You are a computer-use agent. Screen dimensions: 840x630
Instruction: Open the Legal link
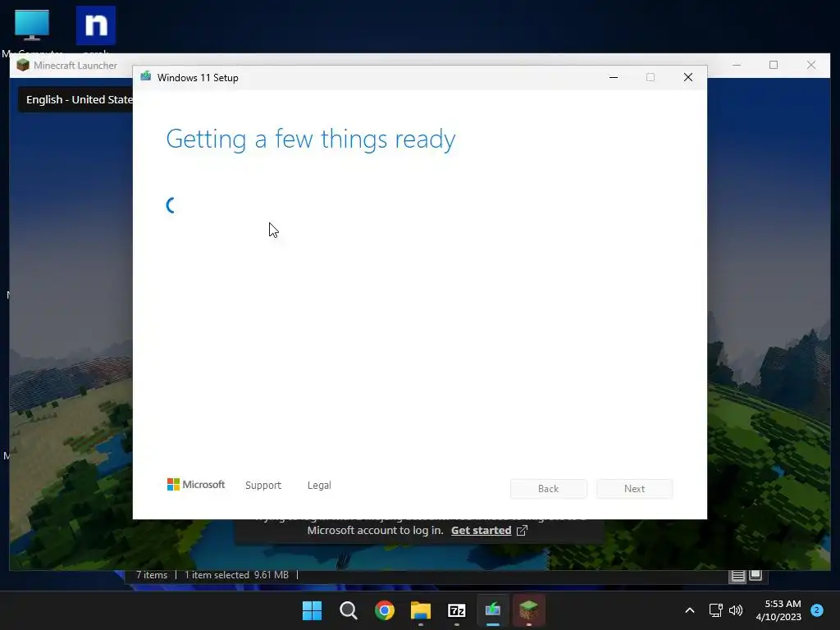[x=319, y=486]
